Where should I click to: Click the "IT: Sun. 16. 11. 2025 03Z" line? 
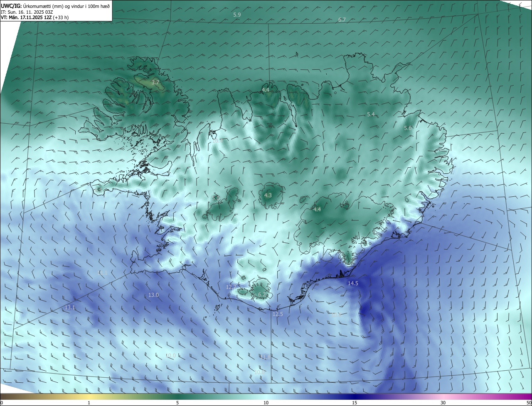[x=27, y=12]
